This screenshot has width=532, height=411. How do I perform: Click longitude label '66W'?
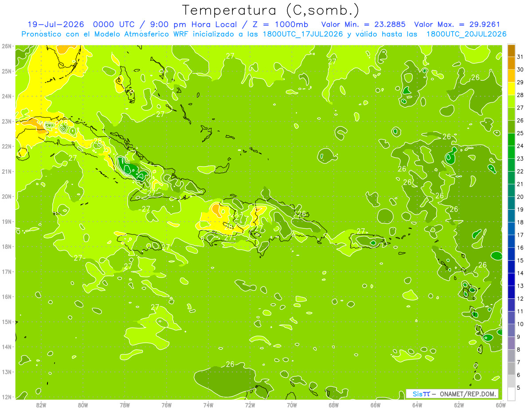(x=376, y=405)
